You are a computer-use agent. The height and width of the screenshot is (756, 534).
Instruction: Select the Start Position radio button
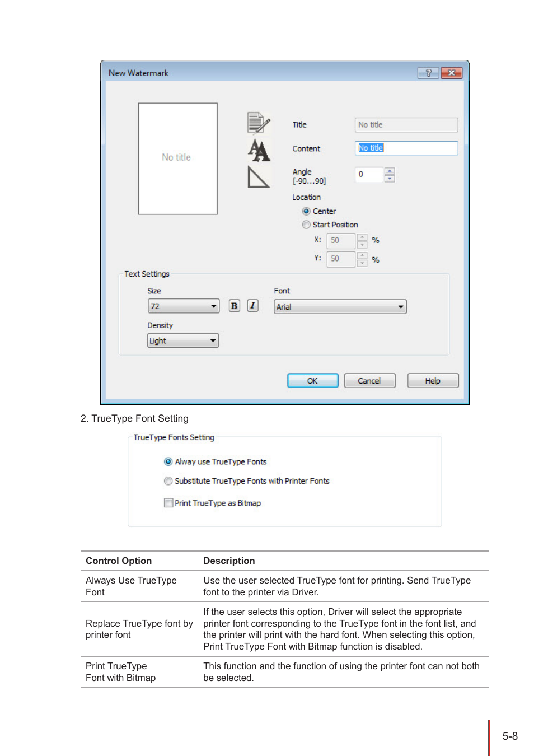pos(306,225)
